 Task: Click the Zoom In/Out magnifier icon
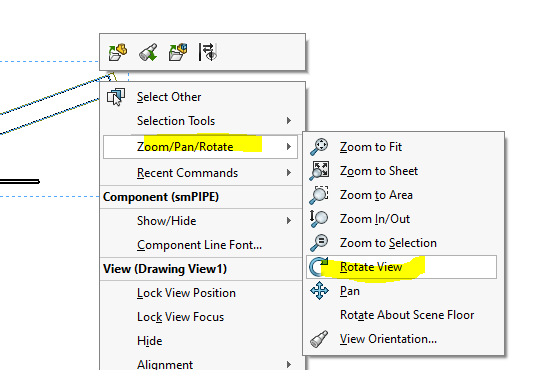coord(319,219)
